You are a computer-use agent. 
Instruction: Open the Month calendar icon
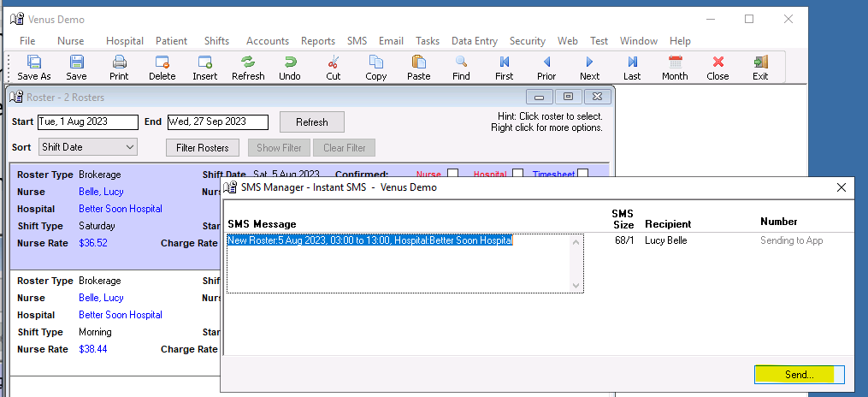pos(675,62)
